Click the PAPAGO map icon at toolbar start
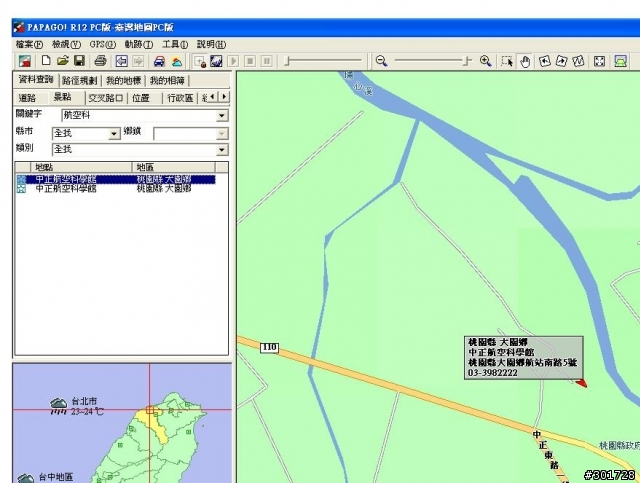Viewport: 640px width, 483px height. [25, 61]
